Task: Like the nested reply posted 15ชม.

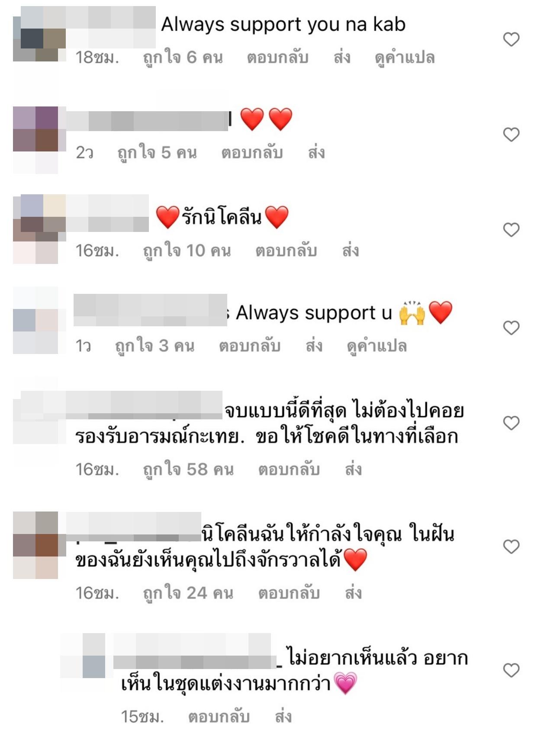Action: 511,670
